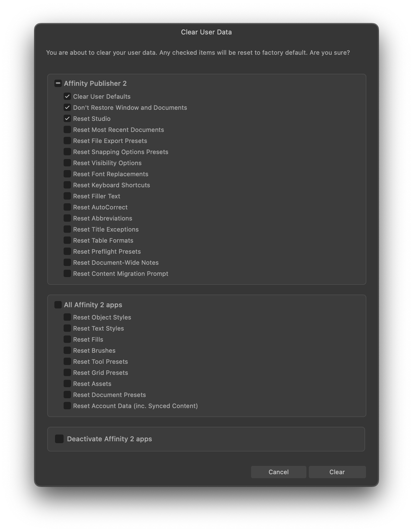Check Reset Preflight Presets
413x532 pixels.
click(x=67, y=252)
